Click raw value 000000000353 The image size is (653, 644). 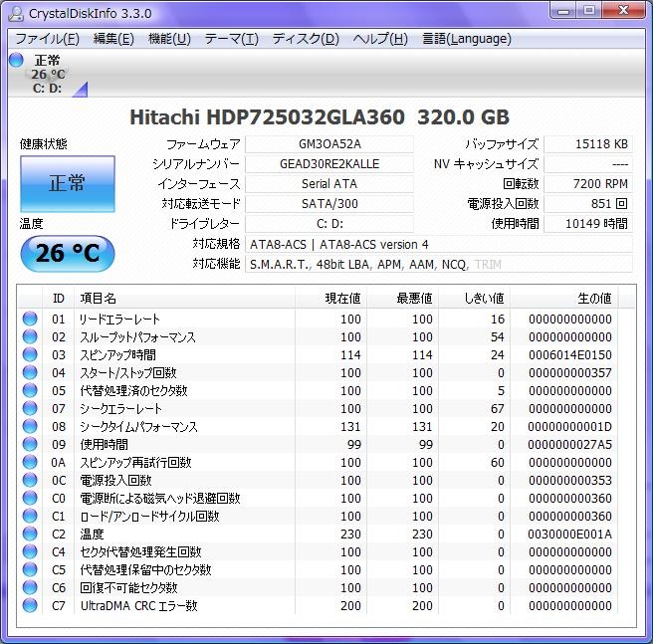(x=570, y=481)
